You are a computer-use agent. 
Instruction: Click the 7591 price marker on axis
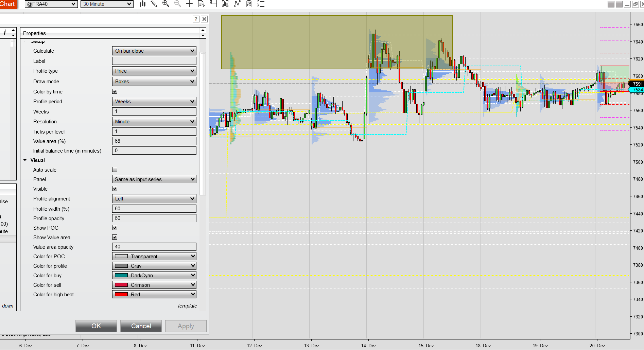point(637,84)
